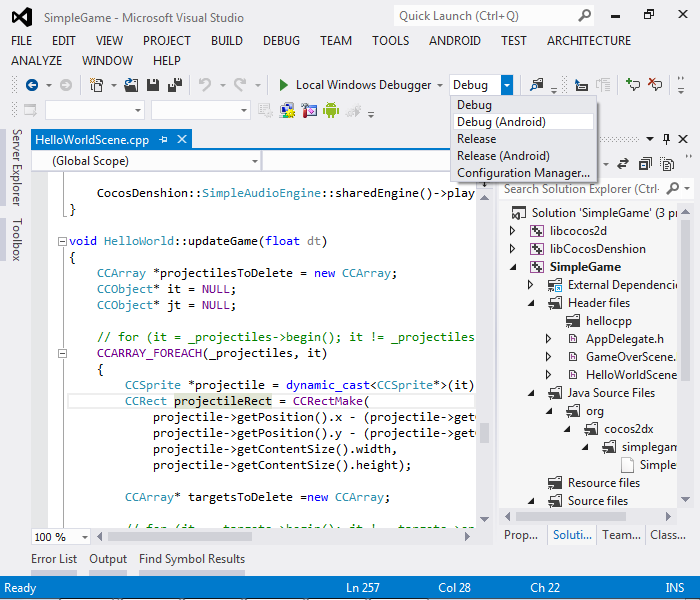The image size is (700, 600).
Task: Open the ANALYZE menu
Action: click(x=37, y=60)
